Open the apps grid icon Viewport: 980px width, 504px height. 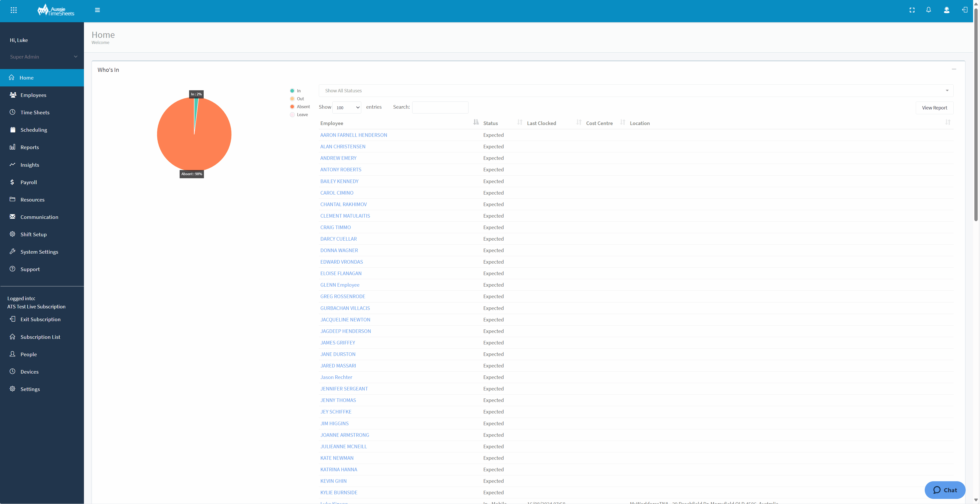click(x=14, y=10)
